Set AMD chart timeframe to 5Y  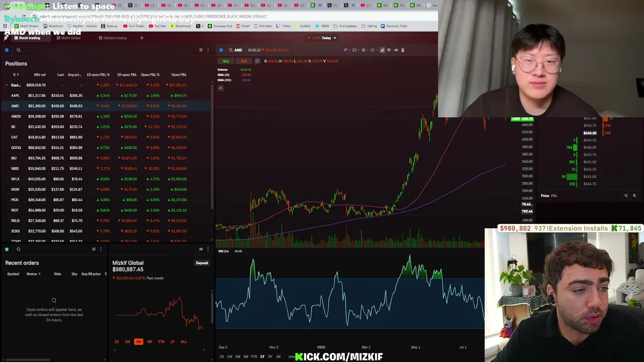point(270,357)
